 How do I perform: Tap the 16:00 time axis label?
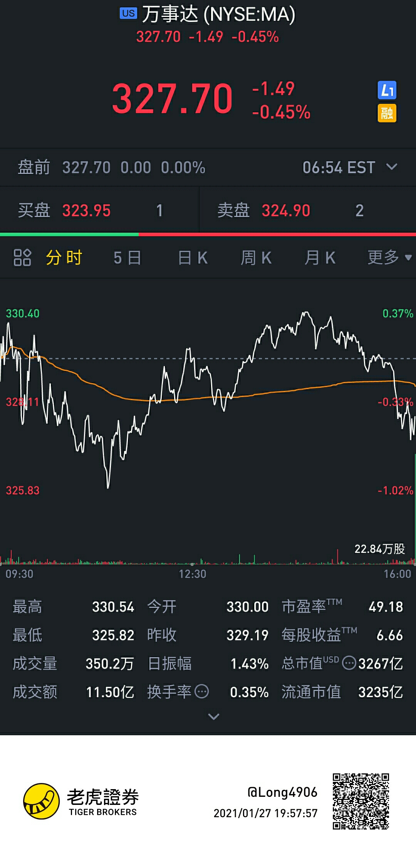[398, 574]
